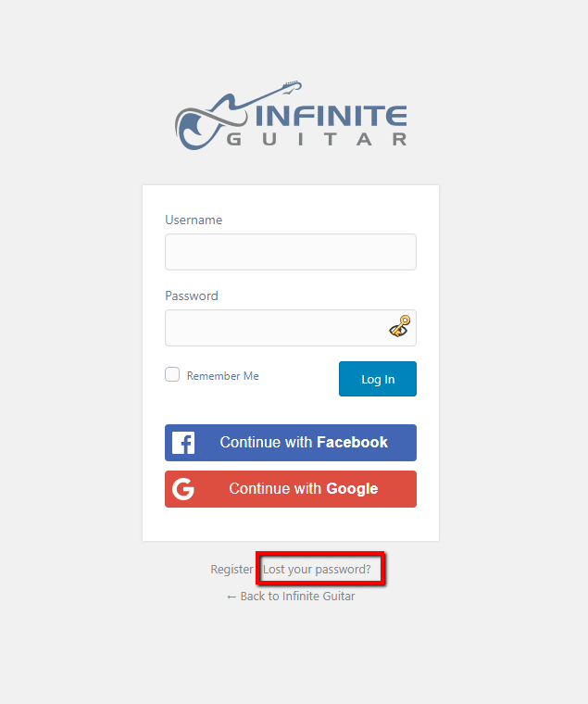Click the Google "G" logo icon
The width and height of the screenshot is (588, 704).
click(x=183, y=489)
